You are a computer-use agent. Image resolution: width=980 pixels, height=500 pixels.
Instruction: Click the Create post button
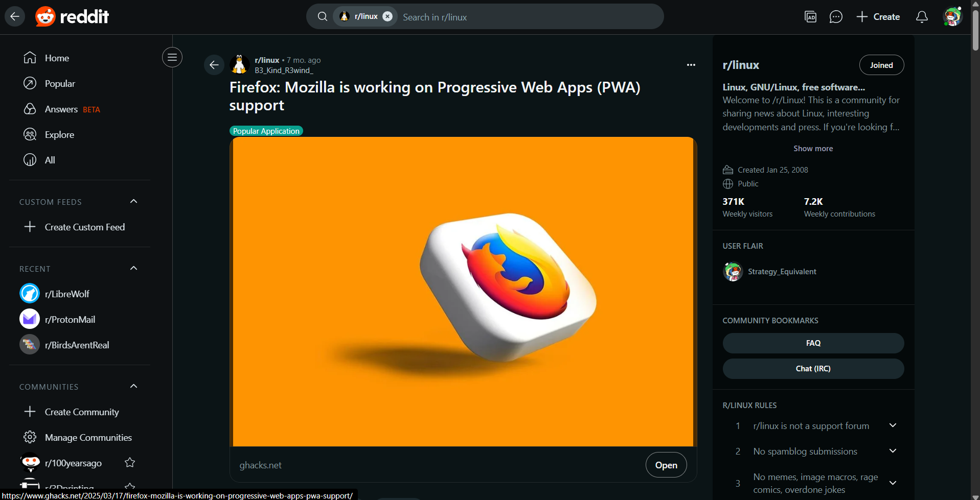point(878,17)
